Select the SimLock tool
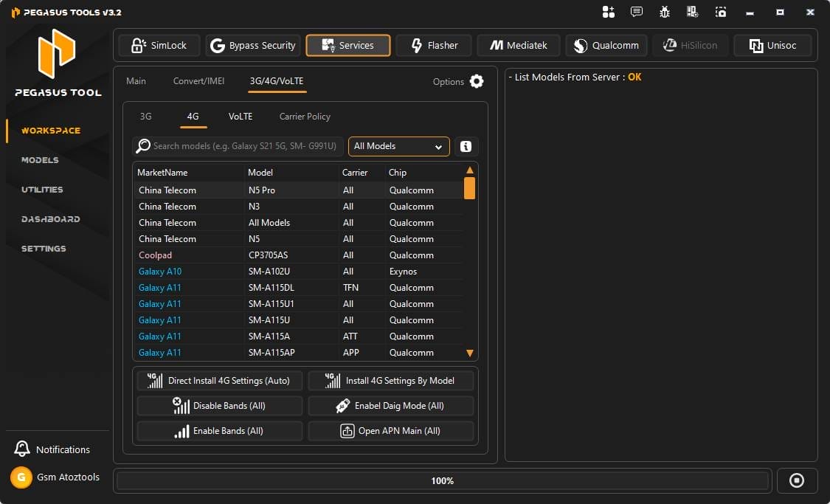 click(x=159, y=45)
